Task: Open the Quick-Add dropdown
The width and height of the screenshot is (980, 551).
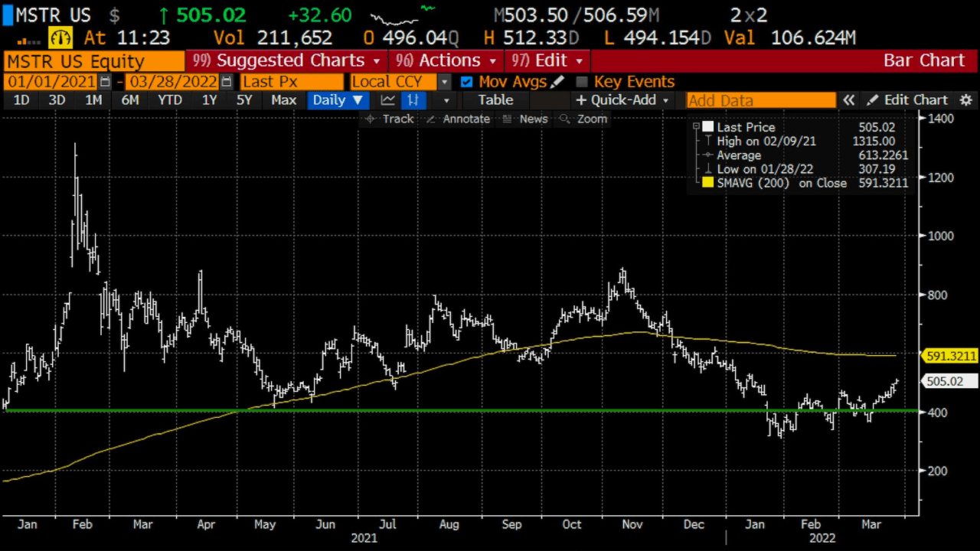Action: [x=623, y=100]
